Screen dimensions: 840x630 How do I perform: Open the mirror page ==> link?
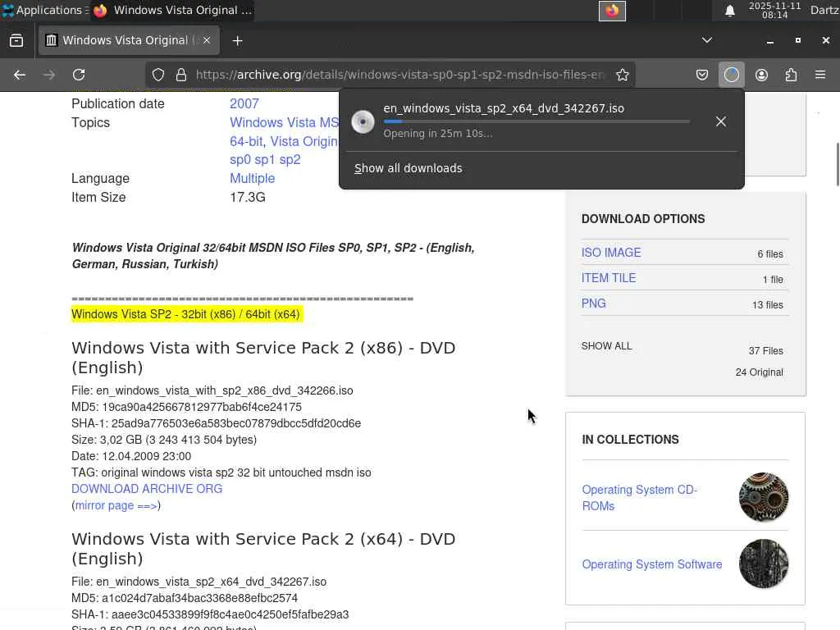(116, 505)
